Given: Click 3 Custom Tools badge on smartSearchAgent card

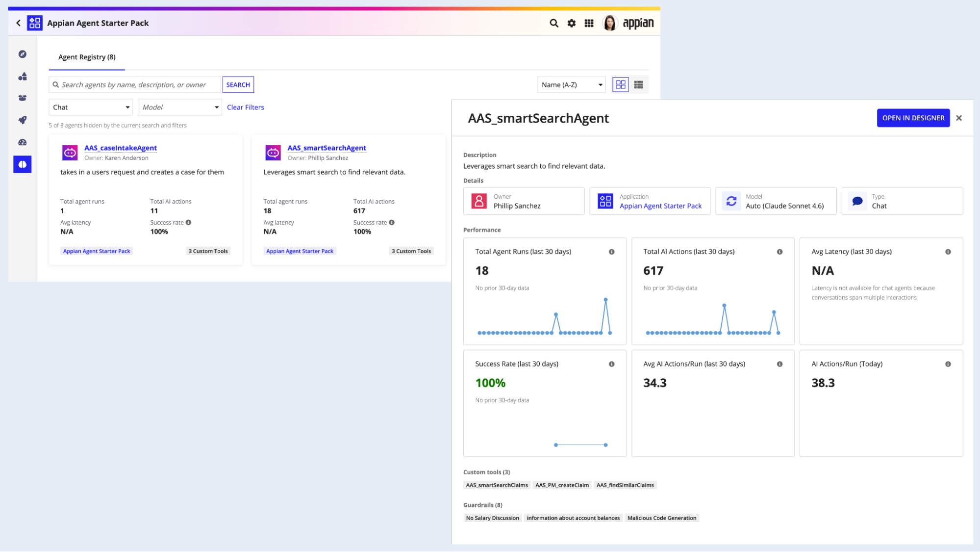Looking at the screenshot, I should pyautogui.click(x=411, y=251).
